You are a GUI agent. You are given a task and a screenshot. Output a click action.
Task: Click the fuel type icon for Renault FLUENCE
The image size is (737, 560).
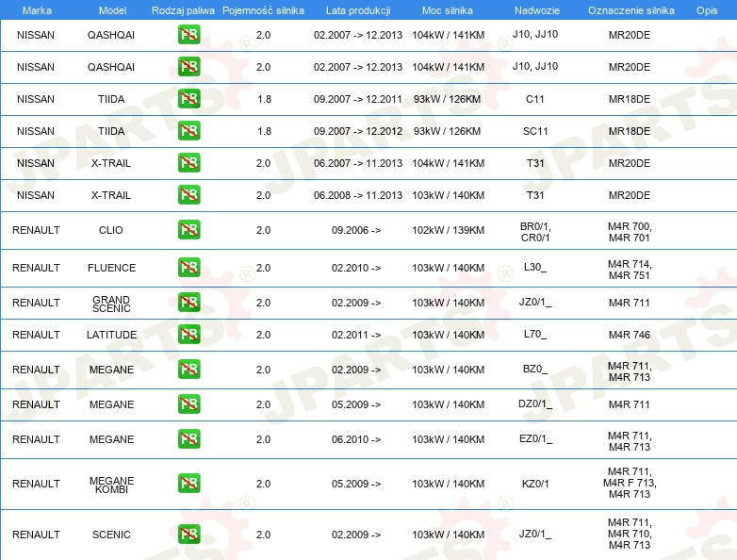click(x=188, y=268)
